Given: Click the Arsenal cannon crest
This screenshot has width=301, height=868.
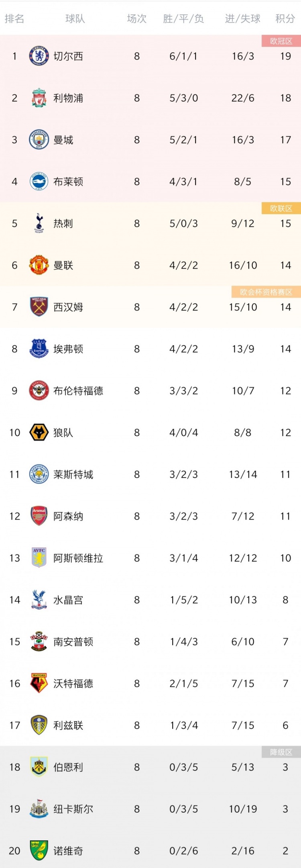Looking at the screenshot, I should 39,516.
